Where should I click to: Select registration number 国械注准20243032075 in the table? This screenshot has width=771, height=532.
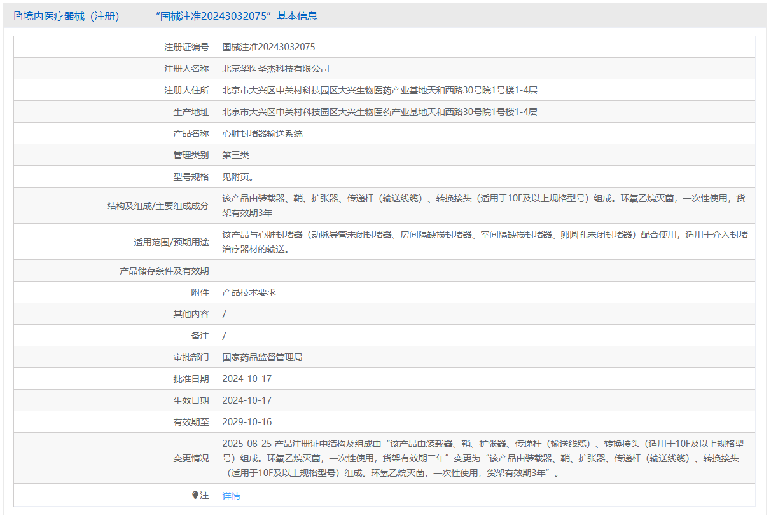click(268, 47)
